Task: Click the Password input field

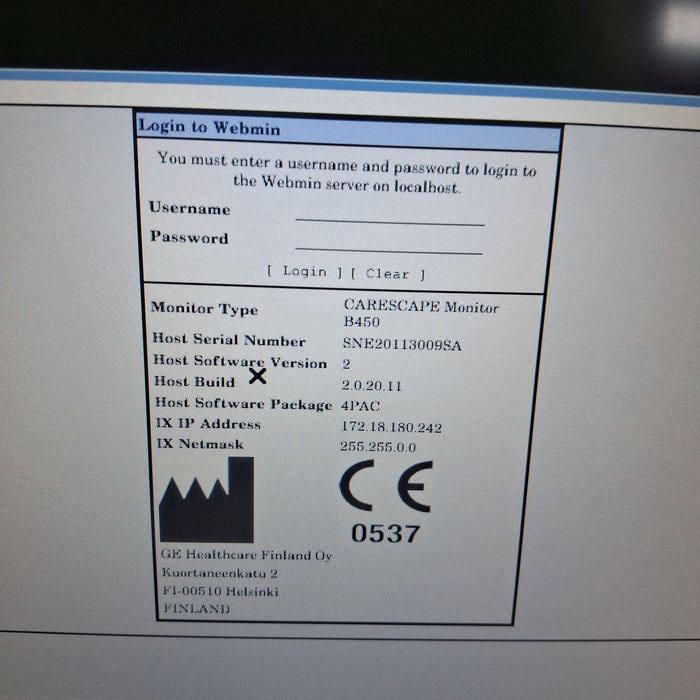Action: [389, 243]
